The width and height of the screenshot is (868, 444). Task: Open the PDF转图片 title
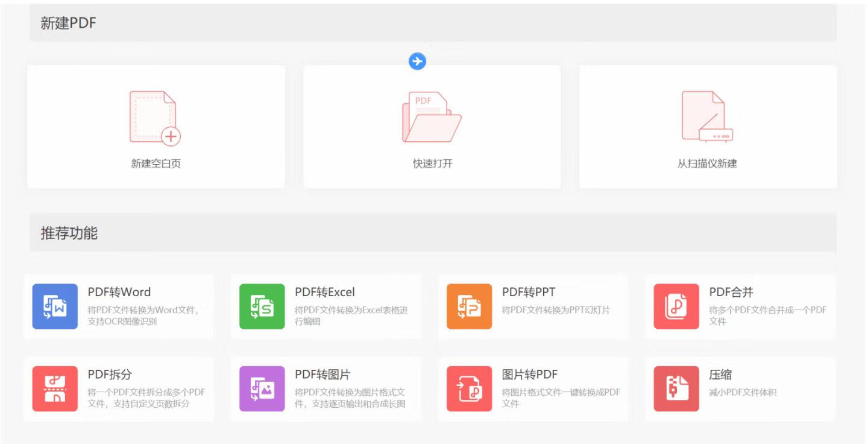322,375
